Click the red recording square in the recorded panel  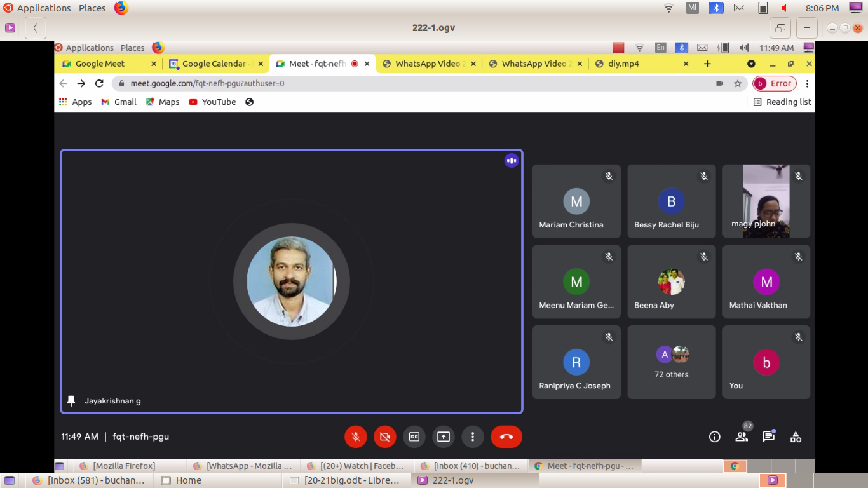pos(618,48)
